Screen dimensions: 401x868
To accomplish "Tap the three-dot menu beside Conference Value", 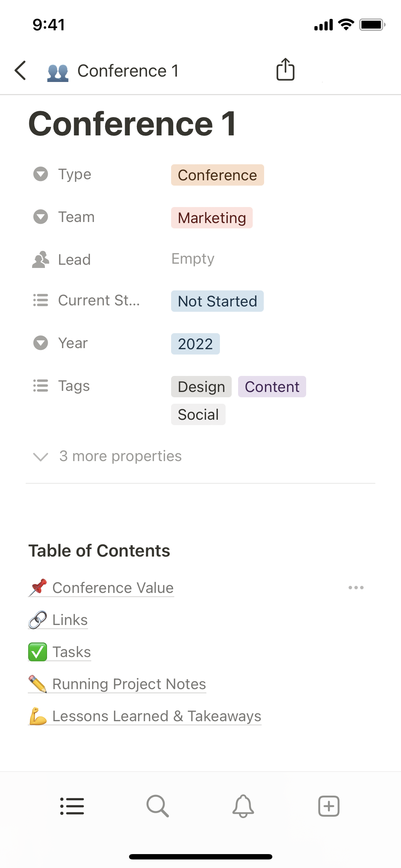I will click(356, 588).
